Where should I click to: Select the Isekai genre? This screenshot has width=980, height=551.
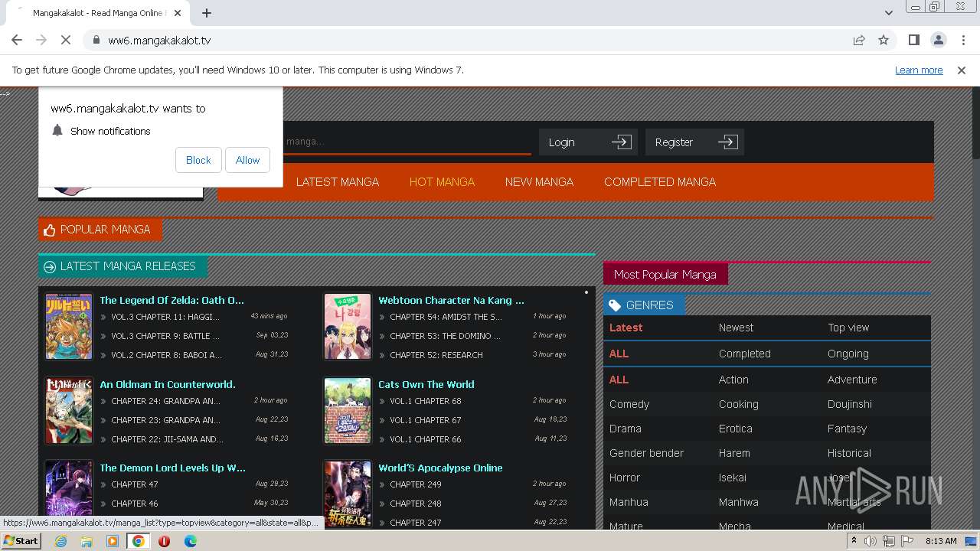(732, 478)
